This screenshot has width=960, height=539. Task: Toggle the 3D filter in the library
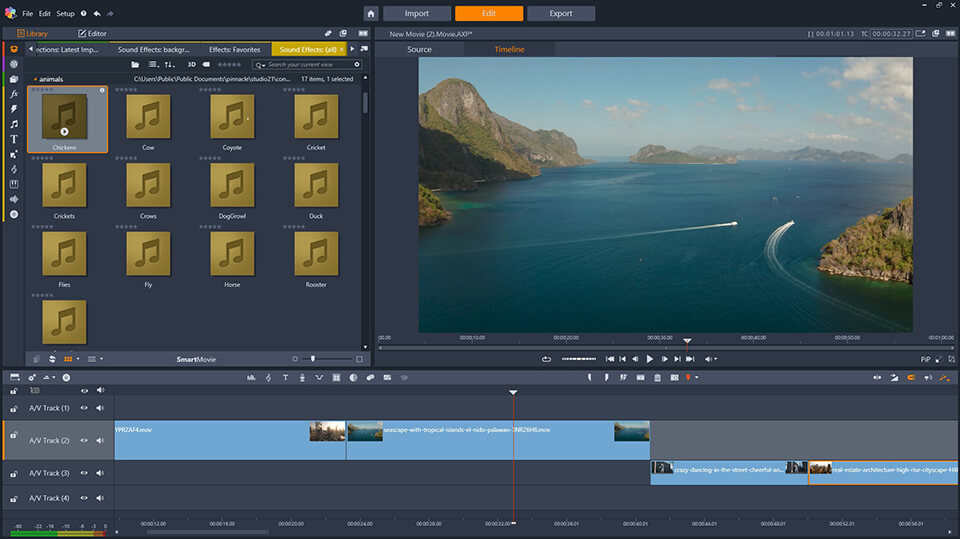(192, 64)
